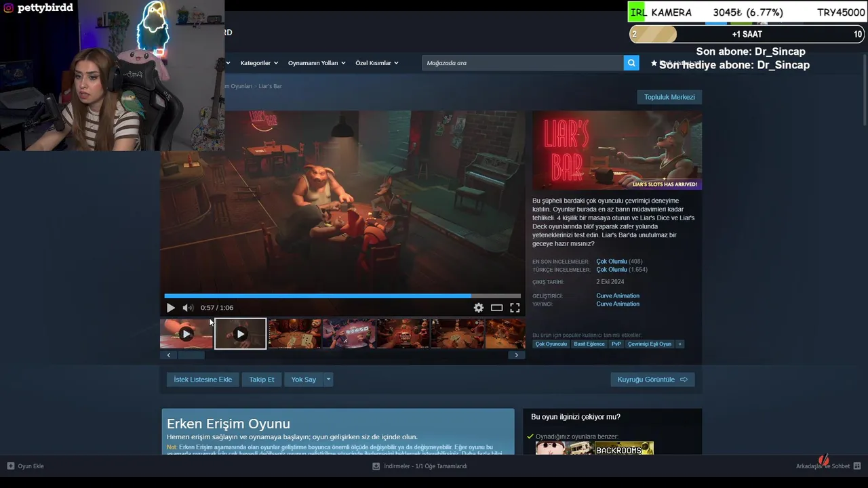Open Curve Animation developer link
Viewport: 868px width, 488px height.
click(618, 296)
